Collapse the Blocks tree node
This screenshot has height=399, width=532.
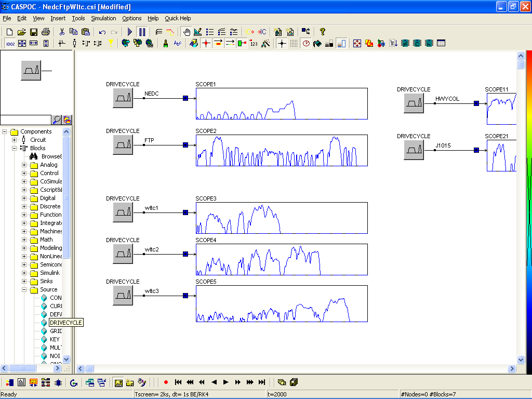pyautogui.click(x=14, y=148)
